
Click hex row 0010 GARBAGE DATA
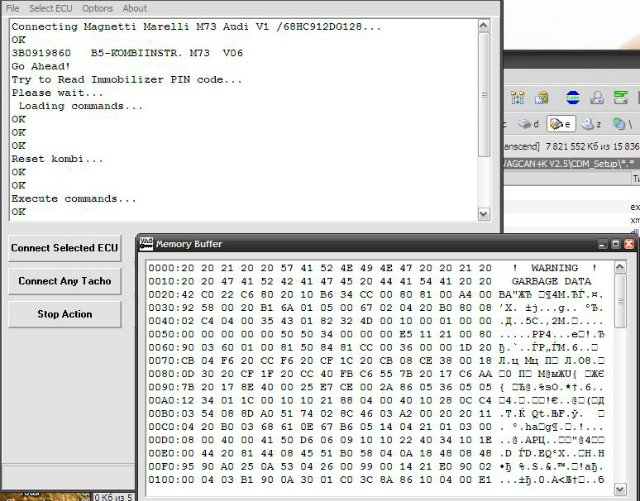[x=376, y=281]
